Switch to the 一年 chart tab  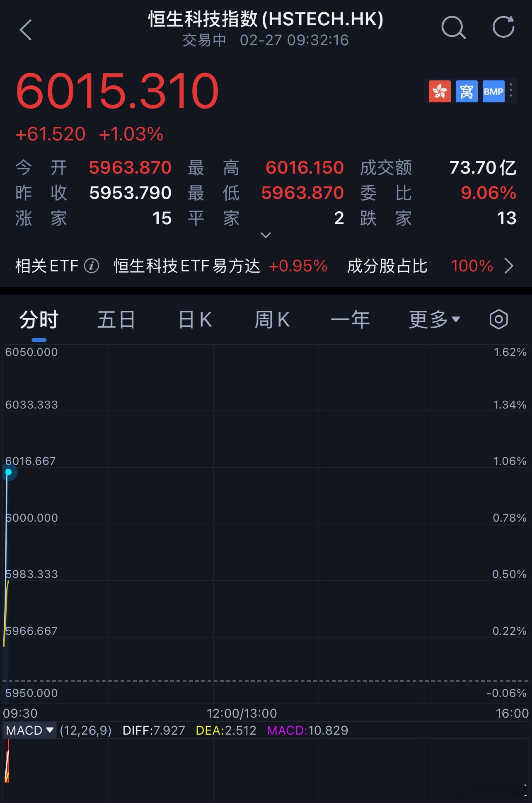pos(350,319)
